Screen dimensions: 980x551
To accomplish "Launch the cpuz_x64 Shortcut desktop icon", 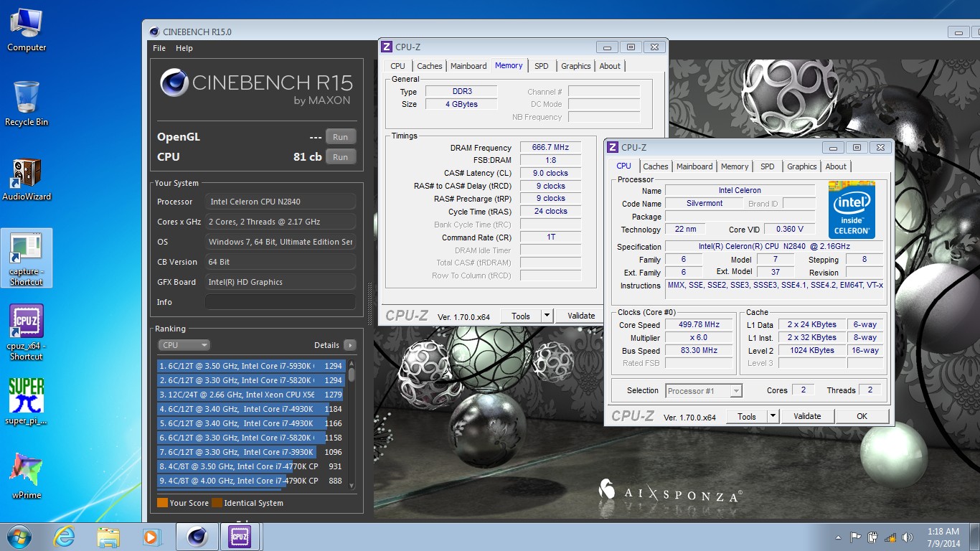I will (x=27, y=332).
